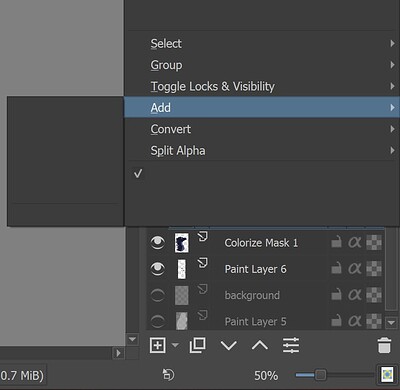Toggle alpha lock on background layer

374,295
